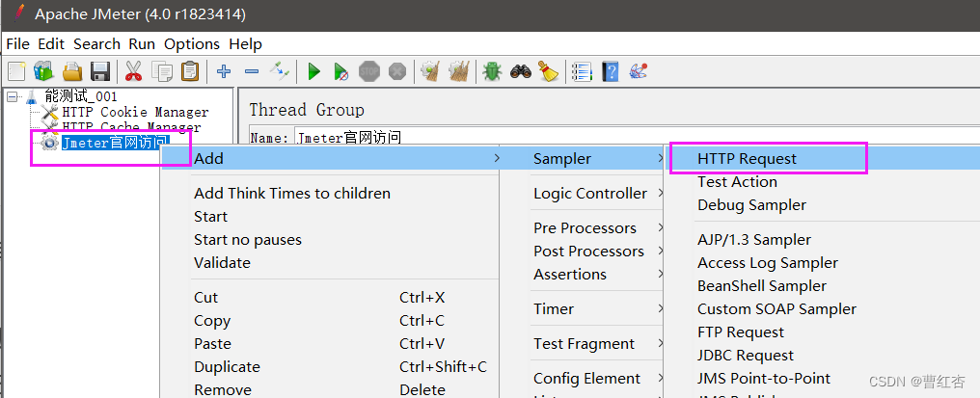The image size is (980, 398).
Task: Choose Copy Ctrl+C in context menu
Action: tap(331, 321)
